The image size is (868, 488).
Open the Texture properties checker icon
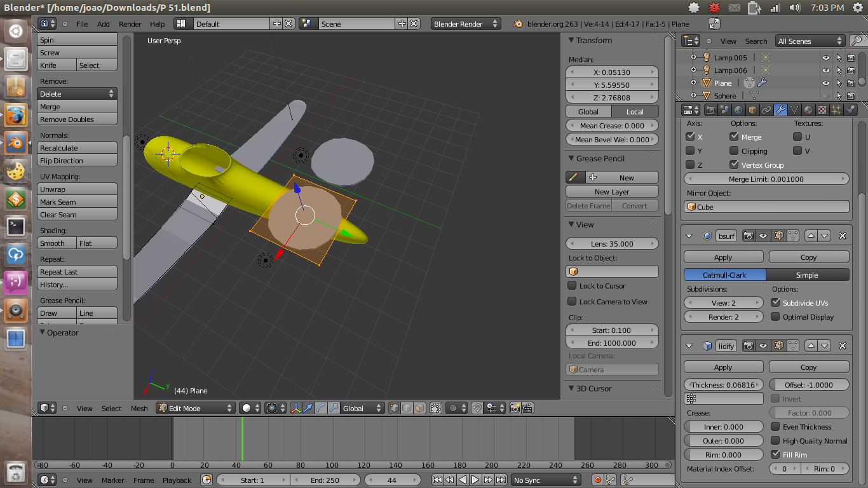pos(822,110)
